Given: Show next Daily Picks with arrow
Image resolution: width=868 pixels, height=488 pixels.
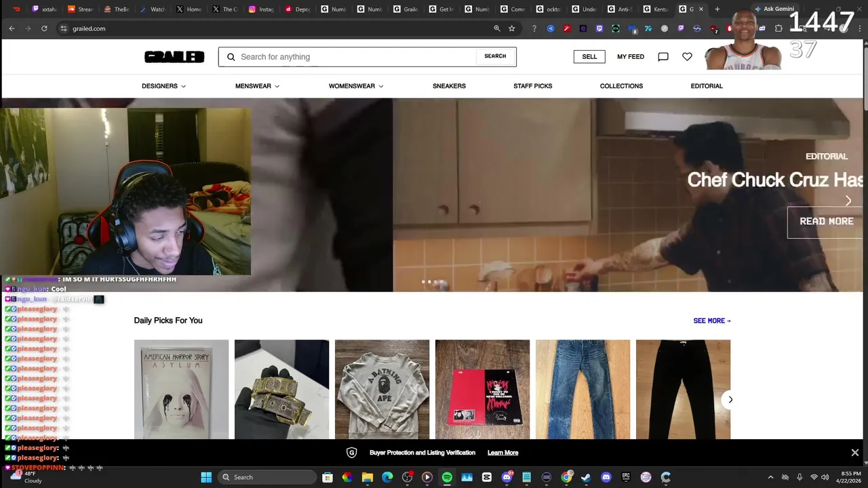Looking at the screenshot, I should click(730, 399).
